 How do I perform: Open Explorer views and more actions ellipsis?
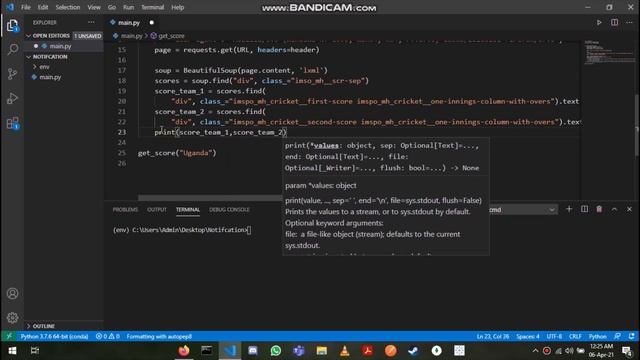point(91,22)
